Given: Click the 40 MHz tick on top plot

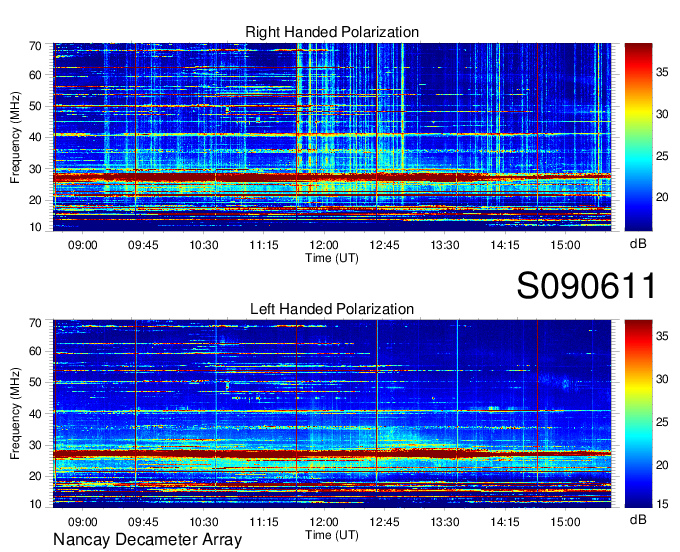Looking at the screenshot, I should coord(35,138).
